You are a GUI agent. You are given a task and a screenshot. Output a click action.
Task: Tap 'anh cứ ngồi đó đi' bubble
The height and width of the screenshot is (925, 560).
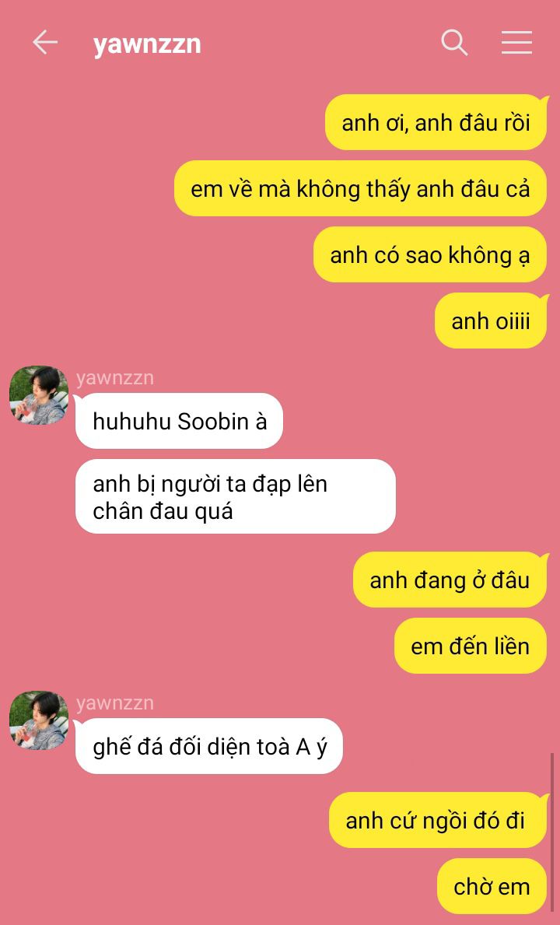438,821
